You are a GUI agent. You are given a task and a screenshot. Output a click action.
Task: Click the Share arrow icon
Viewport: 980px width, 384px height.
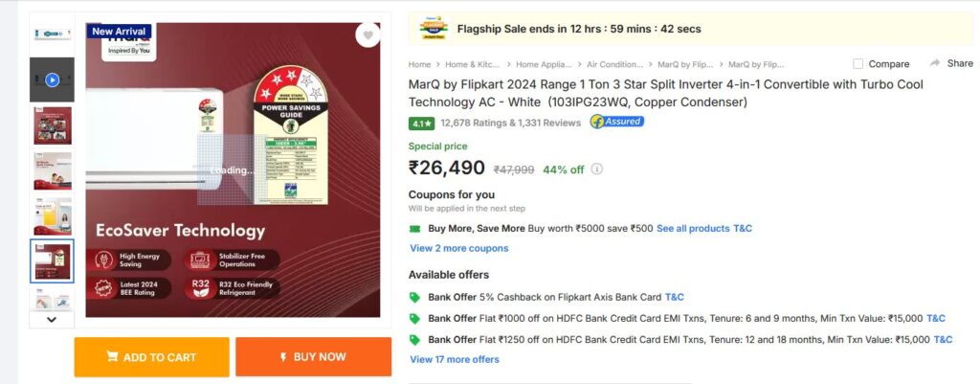click(x=935, y=63)
